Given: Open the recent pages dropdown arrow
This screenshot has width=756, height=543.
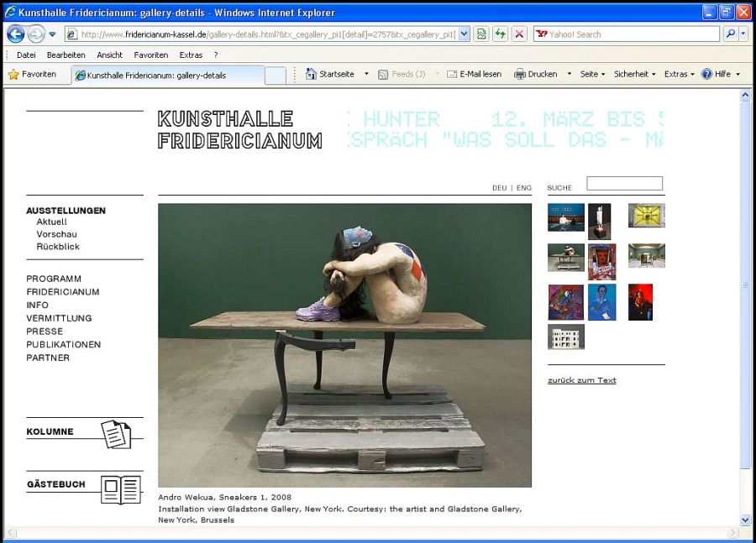Looking at the screenshot, I should click(x=53, y=34).
